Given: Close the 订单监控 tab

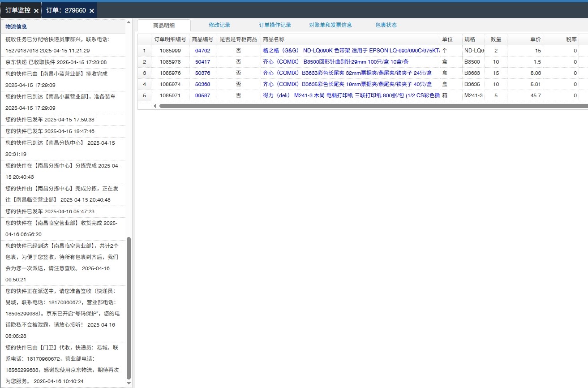Looking at the screenshot, I should pos(36,11).
